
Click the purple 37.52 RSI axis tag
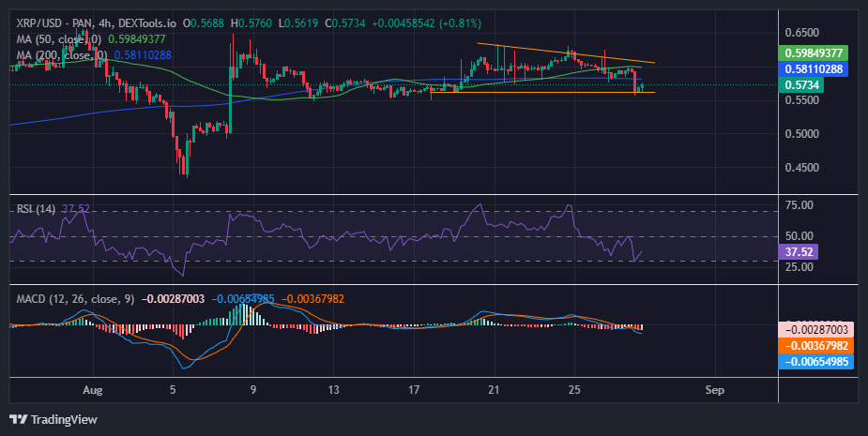798,251
